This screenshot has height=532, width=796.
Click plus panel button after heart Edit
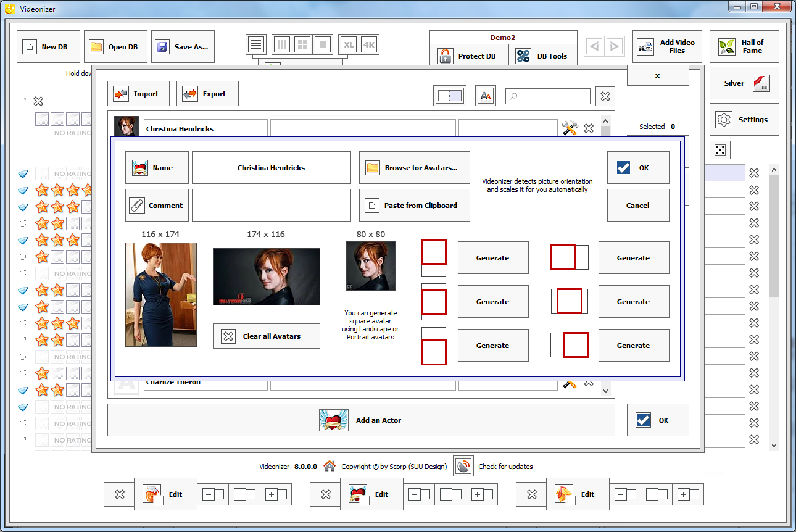(x=482, y=494)
